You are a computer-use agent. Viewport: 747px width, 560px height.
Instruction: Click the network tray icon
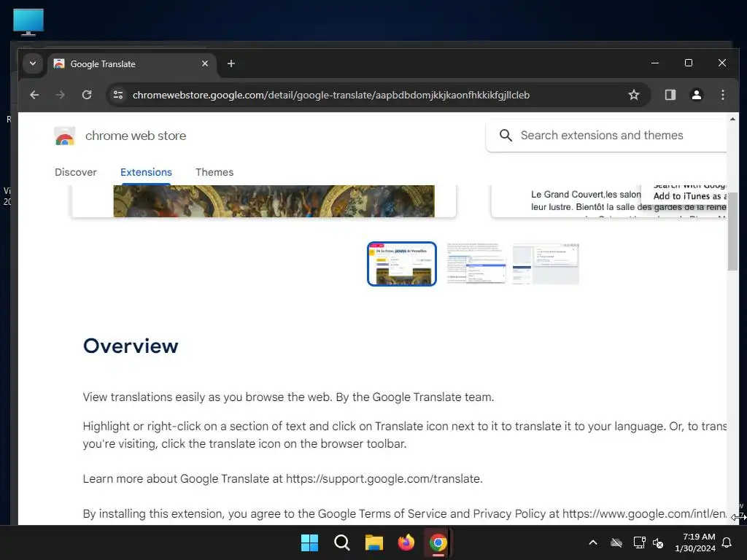(x=639, y=542)
